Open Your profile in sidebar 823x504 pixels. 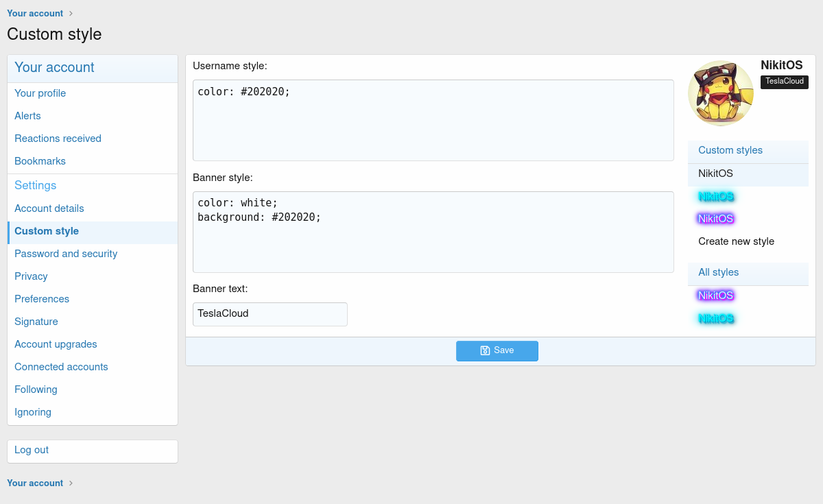[40, 93]
